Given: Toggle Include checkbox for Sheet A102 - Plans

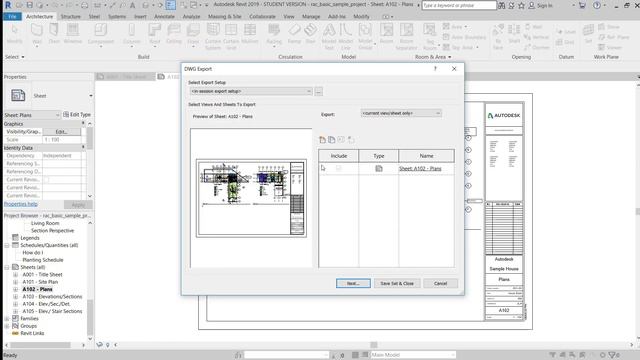Looking at the screenshot, I should pyautogui.click(x=338, y=168).
